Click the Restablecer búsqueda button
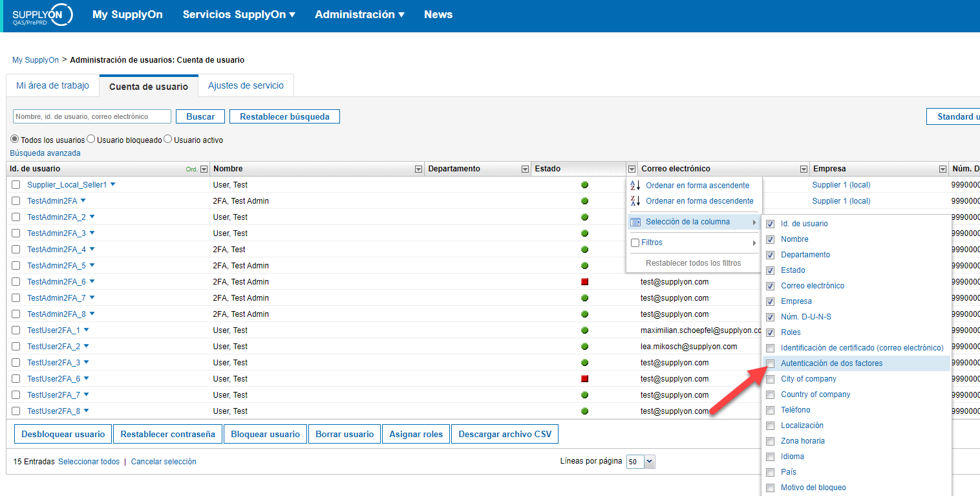Image resolution: width=980 pixels, height=496 pixels. pyautogui.click(x=284, y=116)
